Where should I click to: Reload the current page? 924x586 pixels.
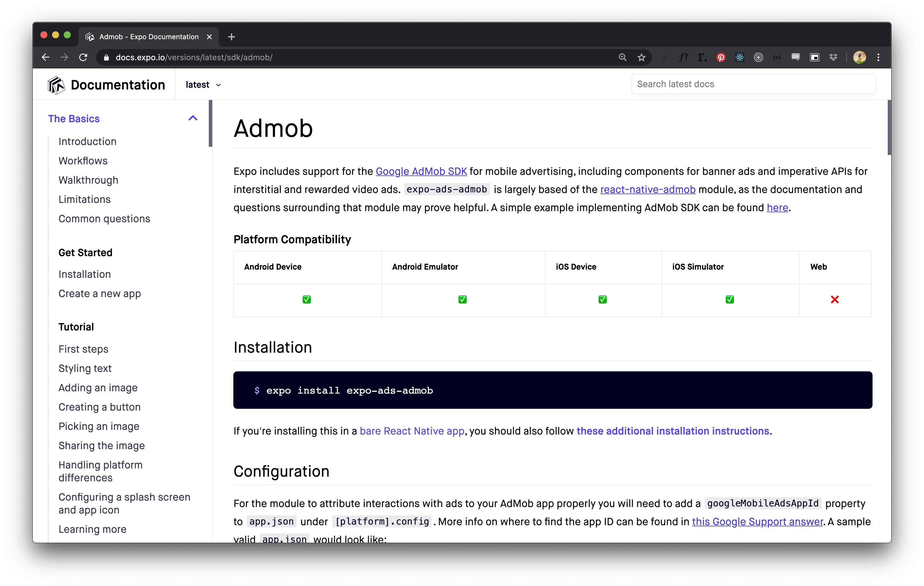[83, 57]
